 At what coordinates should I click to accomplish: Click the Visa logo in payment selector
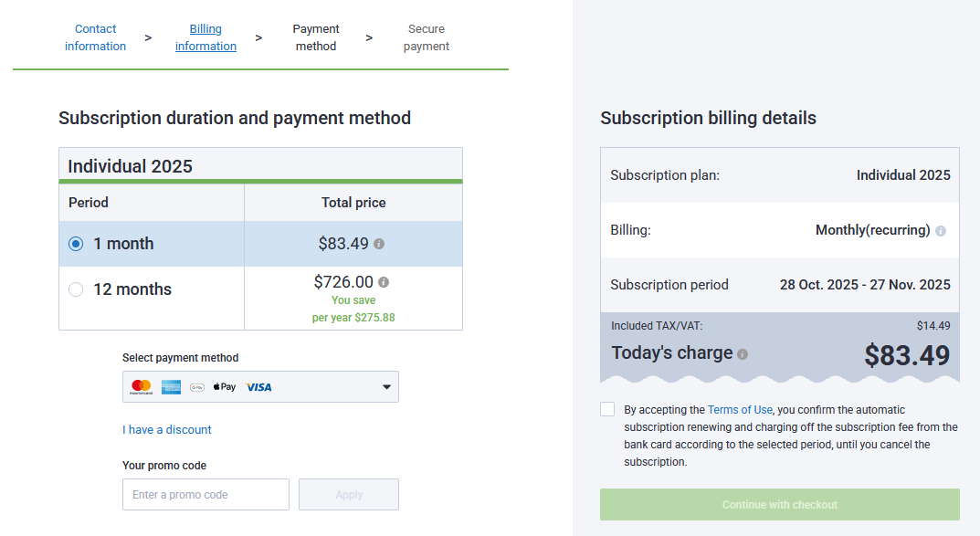coord(258,387)
